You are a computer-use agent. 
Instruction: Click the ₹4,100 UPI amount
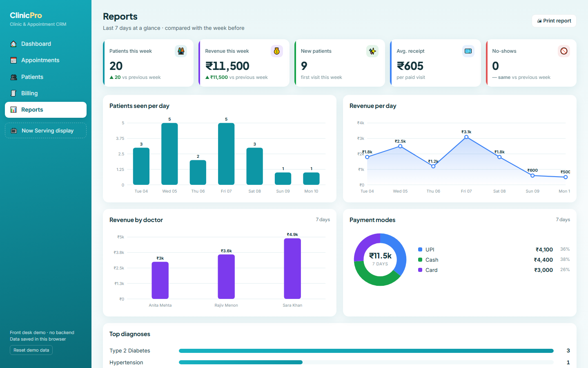click(x=544, y=249)
